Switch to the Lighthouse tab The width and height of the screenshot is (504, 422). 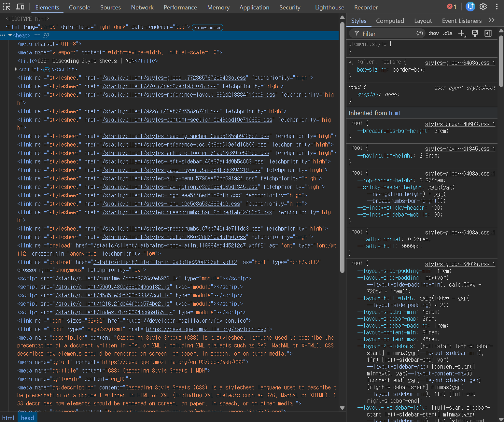tap(329, 7)
